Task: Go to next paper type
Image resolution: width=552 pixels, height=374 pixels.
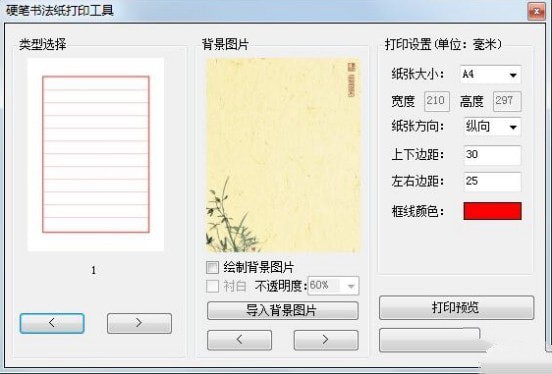Action: tap(139, 323)
